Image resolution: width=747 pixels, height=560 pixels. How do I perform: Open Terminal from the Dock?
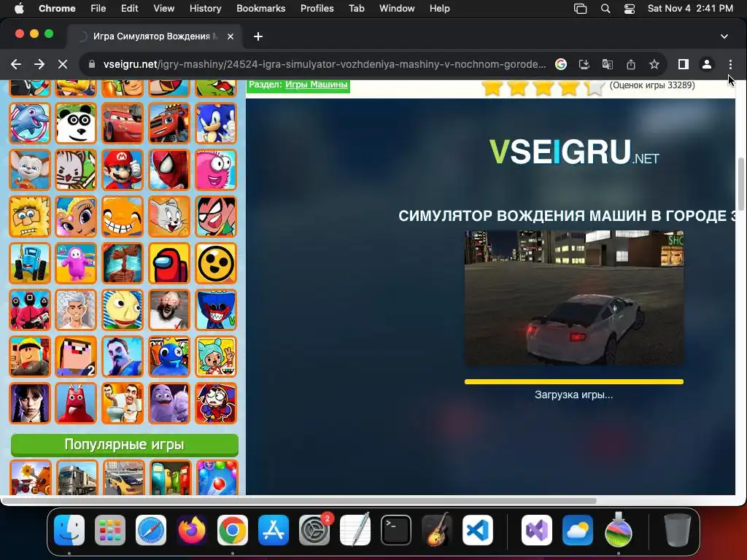[396, 530]
